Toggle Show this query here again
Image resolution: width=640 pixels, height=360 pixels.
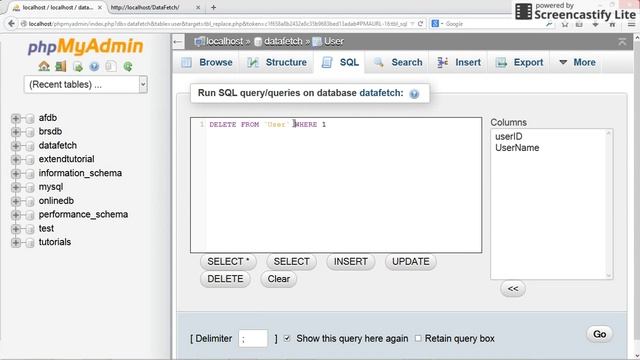click(x=287, y=338)
